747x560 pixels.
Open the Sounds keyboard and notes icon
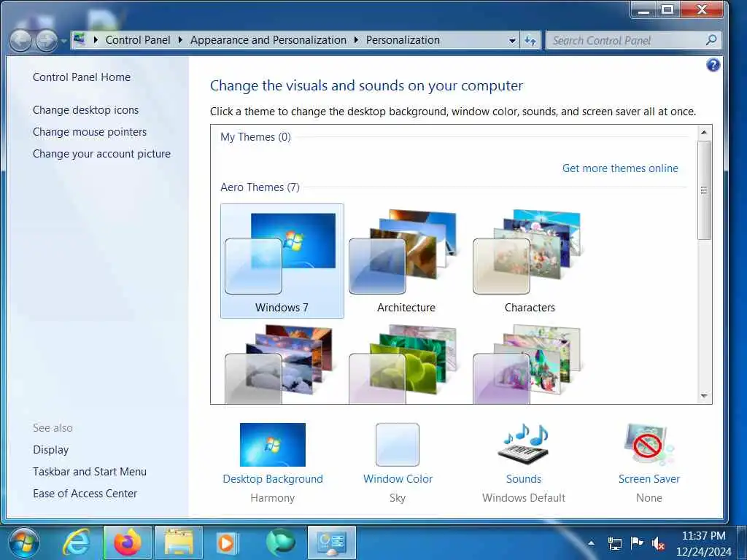coord(524,444)
